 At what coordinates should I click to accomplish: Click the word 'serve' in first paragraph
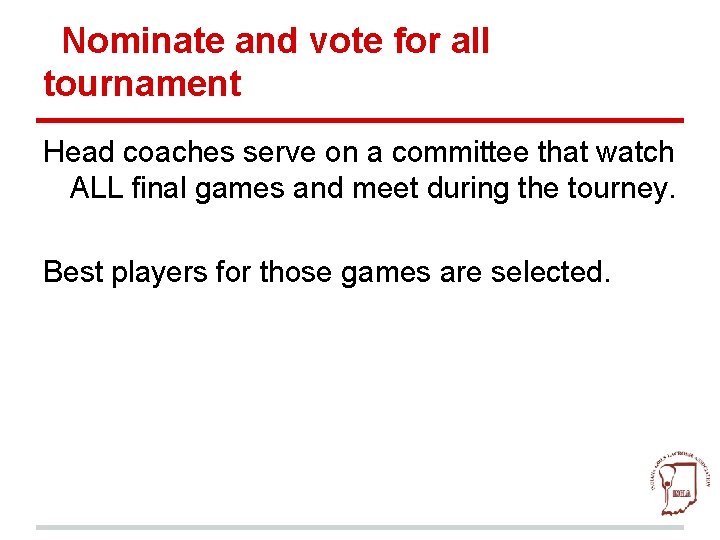(278, 153)
